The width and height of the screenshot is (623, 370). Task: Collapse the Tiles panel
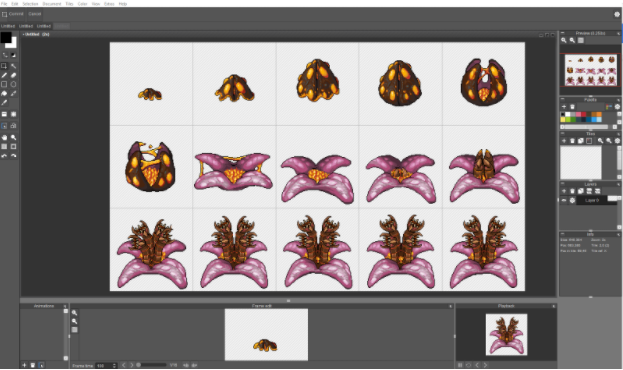[x=563, y=134]
